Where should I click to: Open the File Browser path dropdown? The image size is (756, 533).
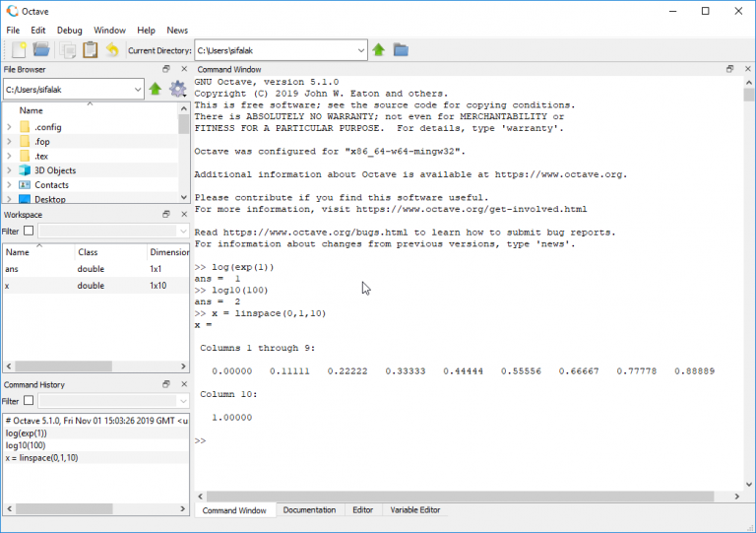click(x=138, y=90)
